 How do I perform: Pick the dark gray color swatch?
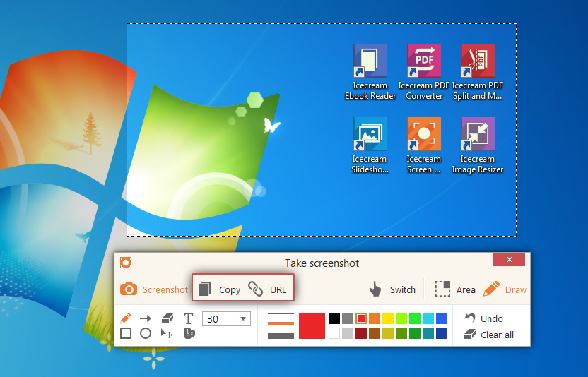[x=348, y=318]
